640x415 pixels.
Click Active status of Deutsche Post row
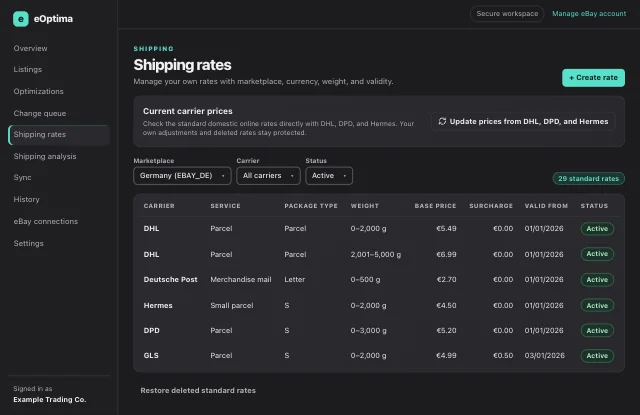click(x=597, y=280)
